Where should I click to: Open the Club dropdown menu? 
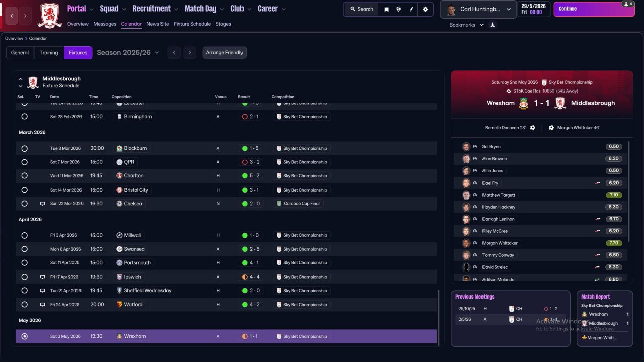pyautogui.click(x=242, y=9)
